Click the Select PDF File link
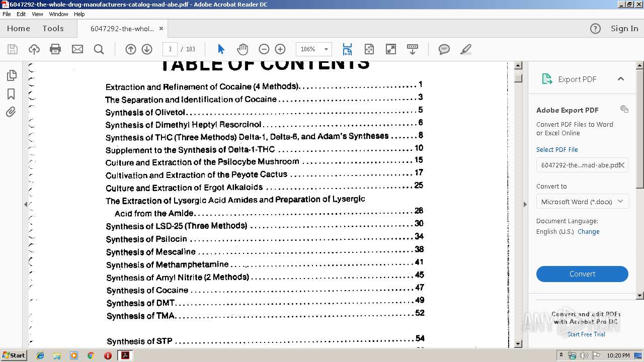This screenshot has height=362, width=644. [x=557, y=149]
